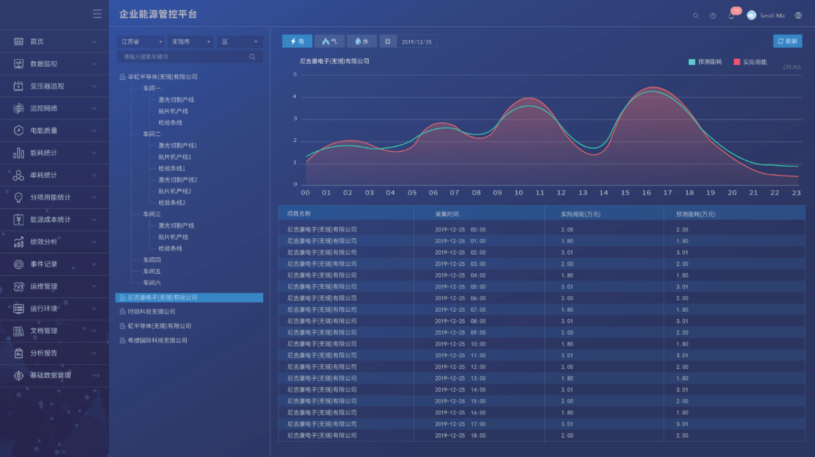Collapse the sidebar with the hamburger icon

tap(97, 14)
